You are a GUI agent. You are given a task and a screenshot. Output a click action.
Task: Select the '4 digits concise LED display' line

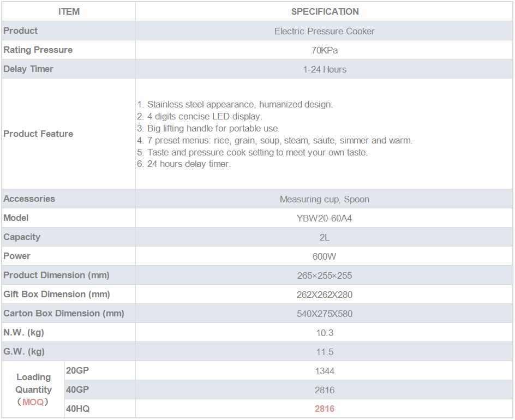point(200,116)
